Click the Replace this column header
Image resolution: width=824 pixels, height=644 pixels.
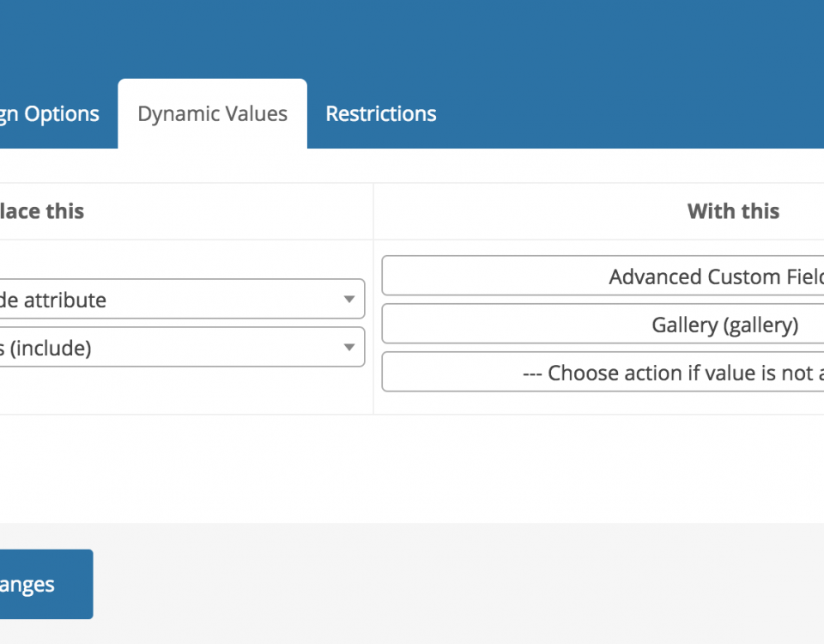[x=42, y=211]
